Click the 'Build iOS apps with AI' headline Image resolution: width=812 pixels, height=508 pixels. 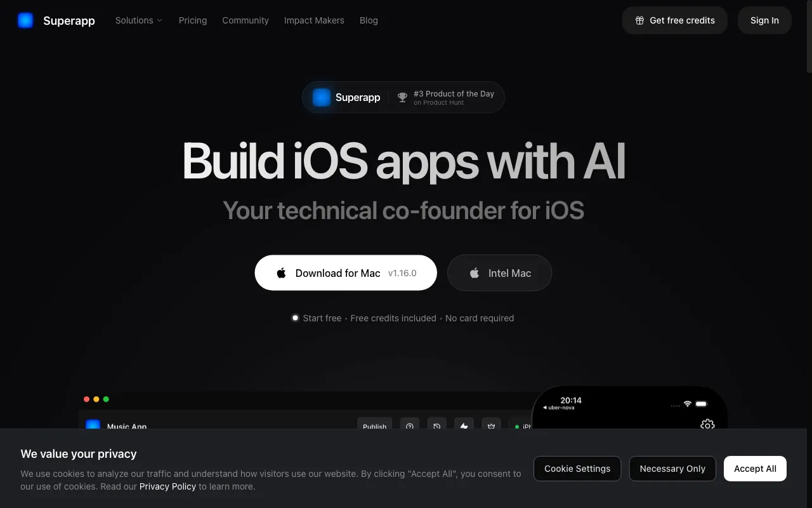click(x=404, y=161)
